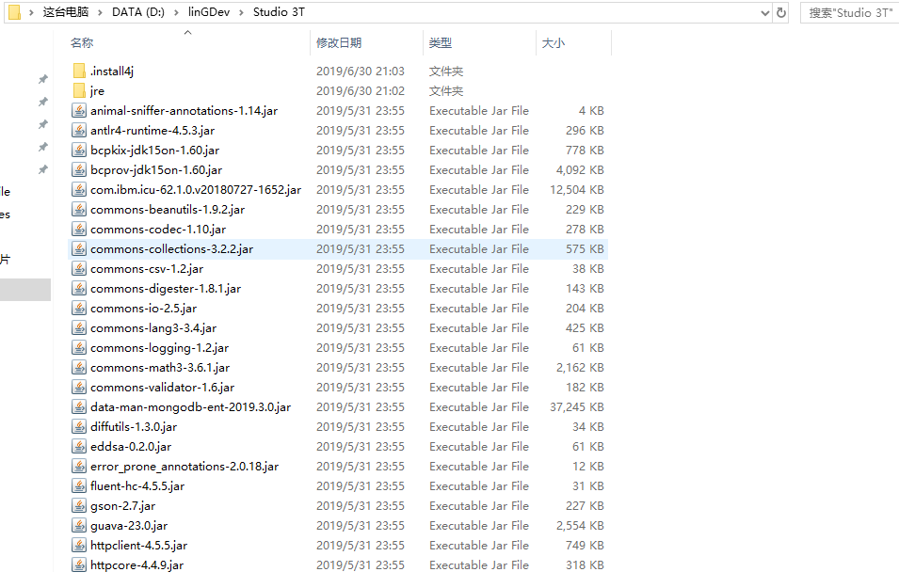Click the commons-beanutils-1.9.2.jar icon

coord(79,209)
